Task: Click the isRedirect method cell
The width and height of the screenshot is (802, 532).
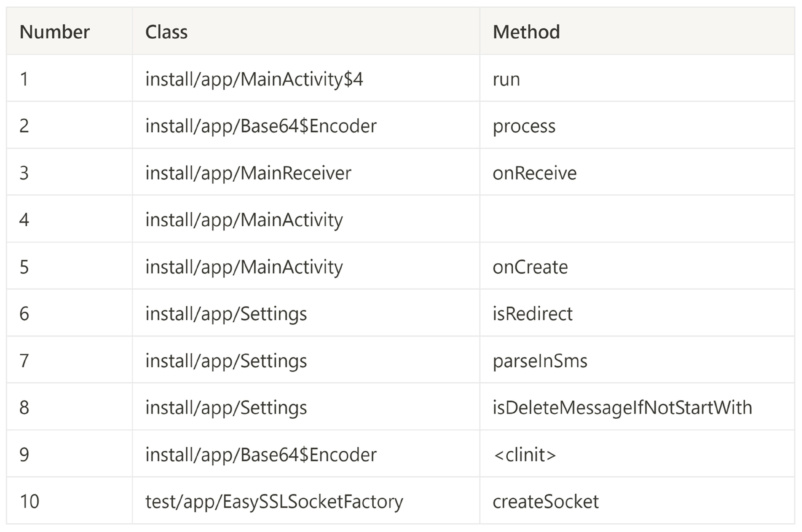Action: coord(532,314)
